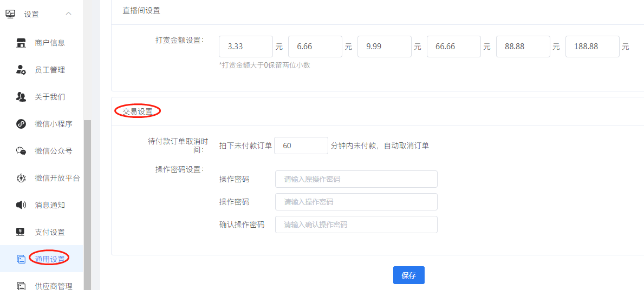Click the 设置 monitor icon in sidebar
Image resolution: width=644 pixels, height=290 pixels.
pos(10,14)
